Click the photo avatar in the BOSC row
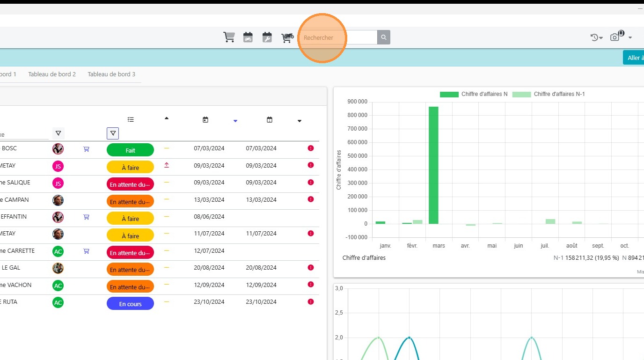Image resolution: width=644 pixels, height=360 pixels. click(x=58, y=149)
